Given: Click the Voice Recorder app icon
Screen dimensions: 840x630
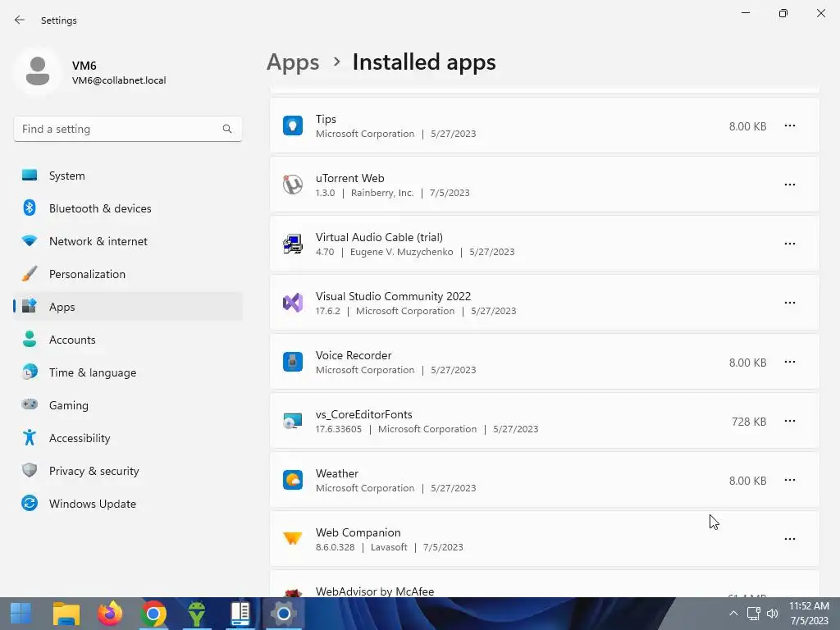Looking at the screenshot, I should [x=293, y=362].
